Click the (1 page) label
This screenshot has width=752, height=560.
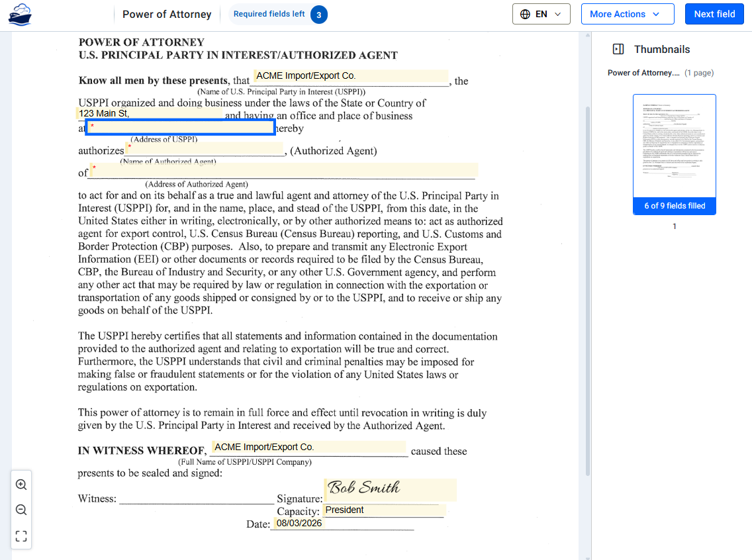pos(699,73)
